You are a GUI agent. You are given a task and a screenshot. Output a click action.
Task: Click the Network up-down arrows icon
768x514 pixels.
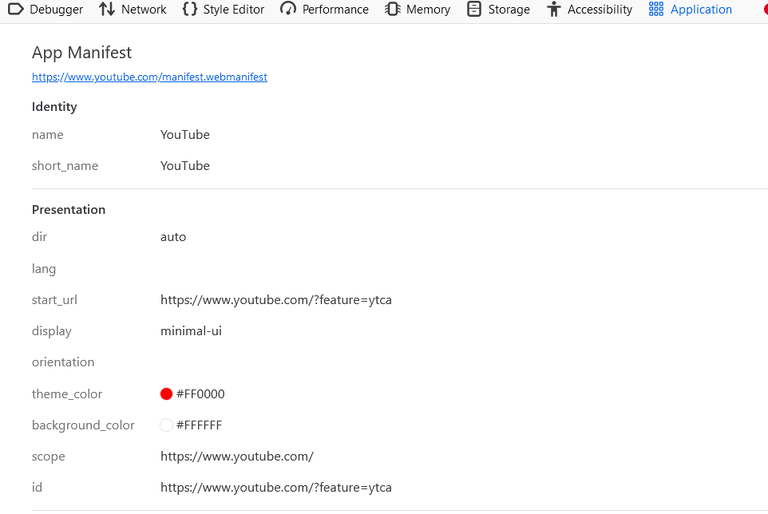click(x=107, y=9)
